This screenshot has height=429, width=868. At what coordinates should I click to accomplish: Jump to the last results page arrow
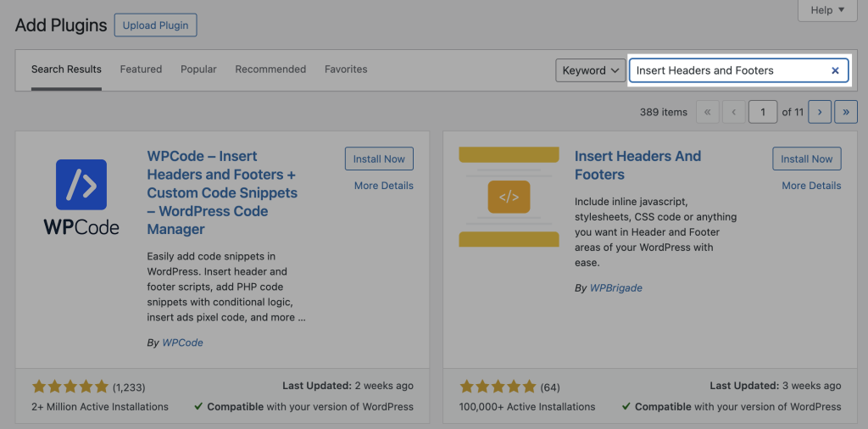pos(846,112)
